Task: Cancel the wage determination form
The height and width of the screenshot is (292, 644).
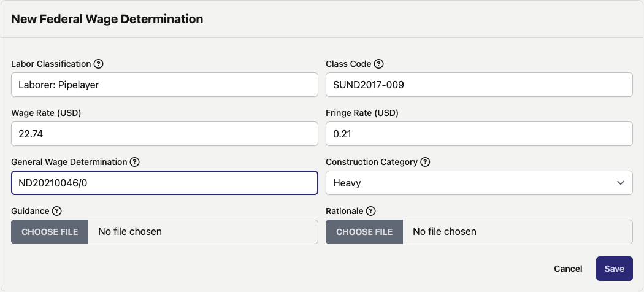Action: click(x=568, y=269)
